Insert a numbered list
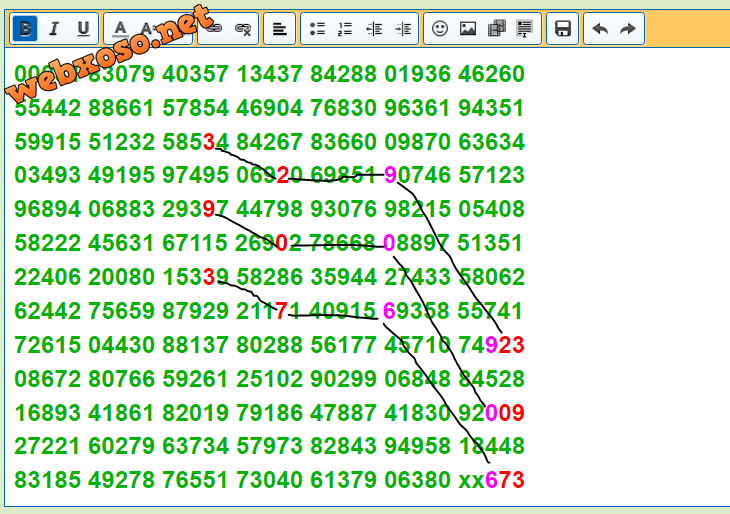Viewport: 730px width, 514px height. [346, 29]
